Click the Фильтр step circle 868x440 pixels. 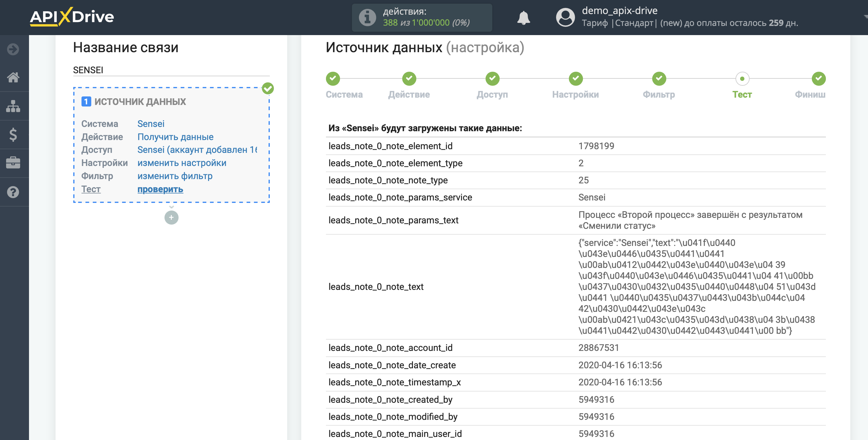(x=659, y=78)
